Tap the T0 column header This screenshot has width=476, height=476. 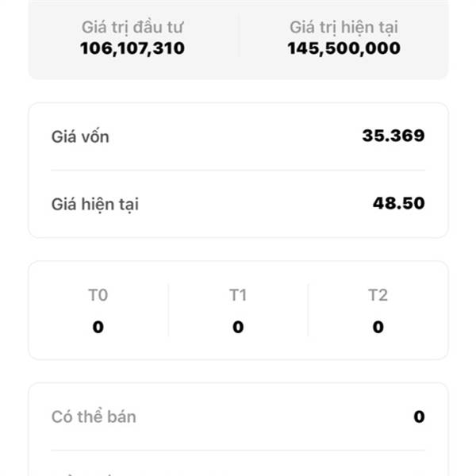click(x=98, y=295)
